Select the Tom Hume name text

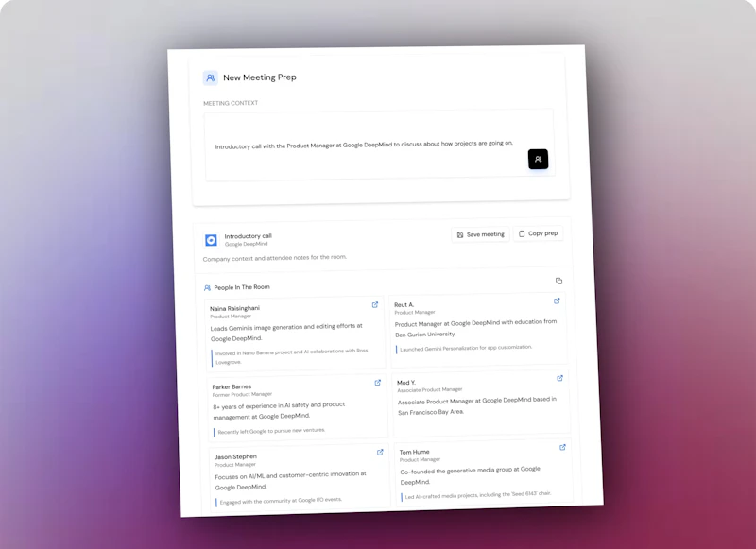tap(414, 452)
